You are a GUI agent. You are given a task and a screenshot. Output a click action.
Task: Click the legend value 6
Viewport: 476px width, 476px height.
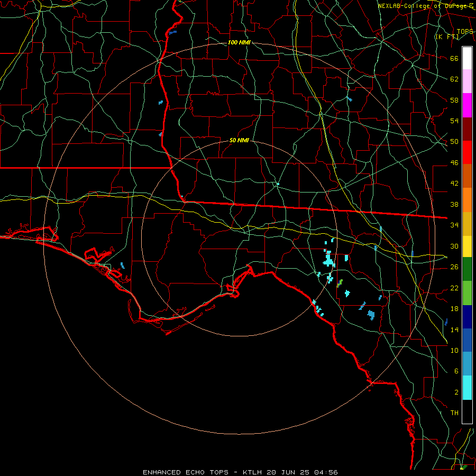click(456, 371)
